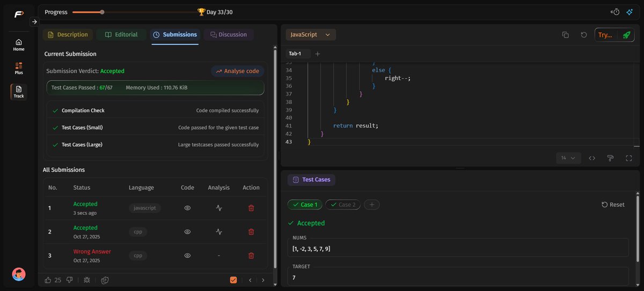This screenshot has width=644, height=291.
Task: Open the Home page in the sidebar
Action: pos(19,45)
